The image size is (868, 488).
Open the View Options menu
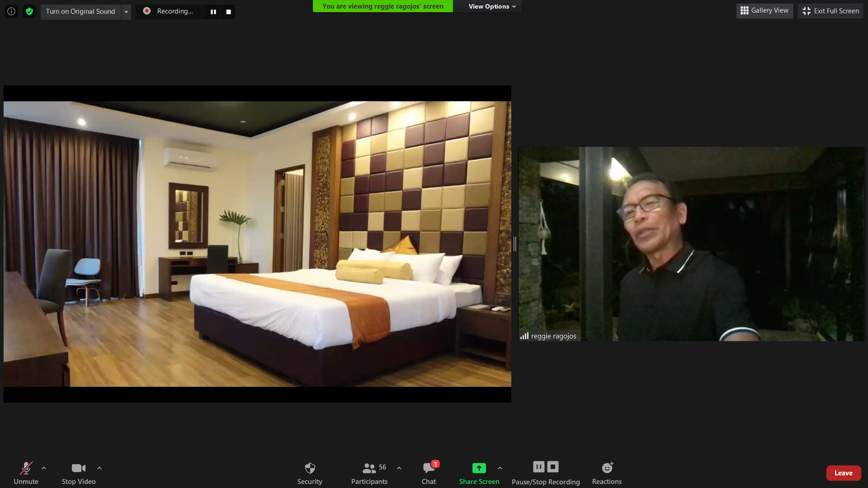(x=492, y=6)
